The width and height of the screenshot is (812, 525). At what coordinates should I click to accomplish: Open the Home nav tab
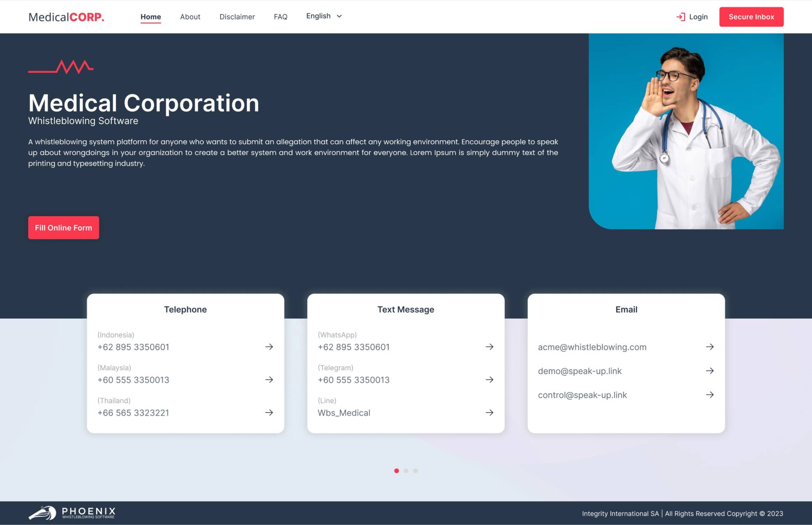pyautogui.click(x=150, y=17)
